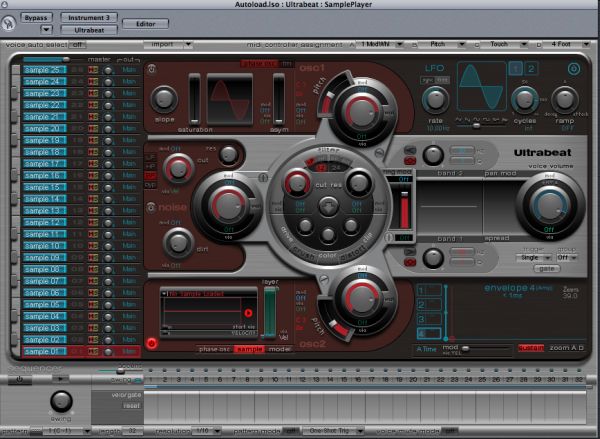This screenshot has height=439, width=600.
Task: Click the voice volume knob
Action: coord(549,206)
